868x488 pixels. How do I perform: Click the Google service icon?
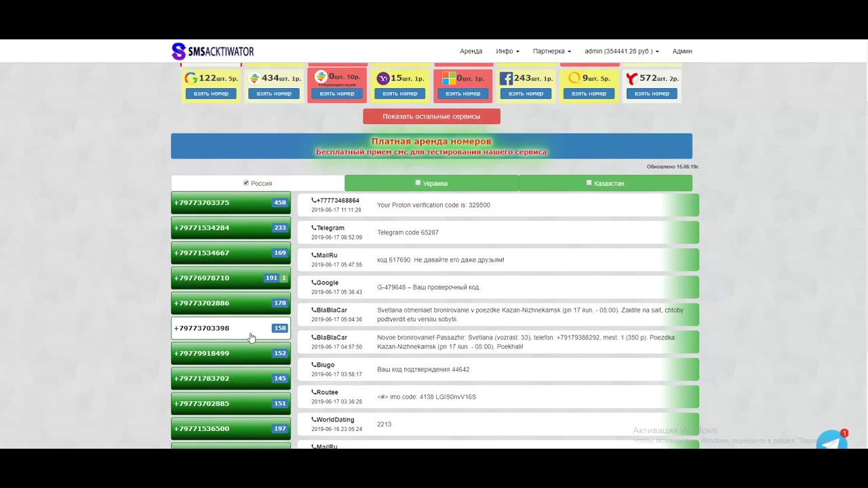[x=191, y=78]
